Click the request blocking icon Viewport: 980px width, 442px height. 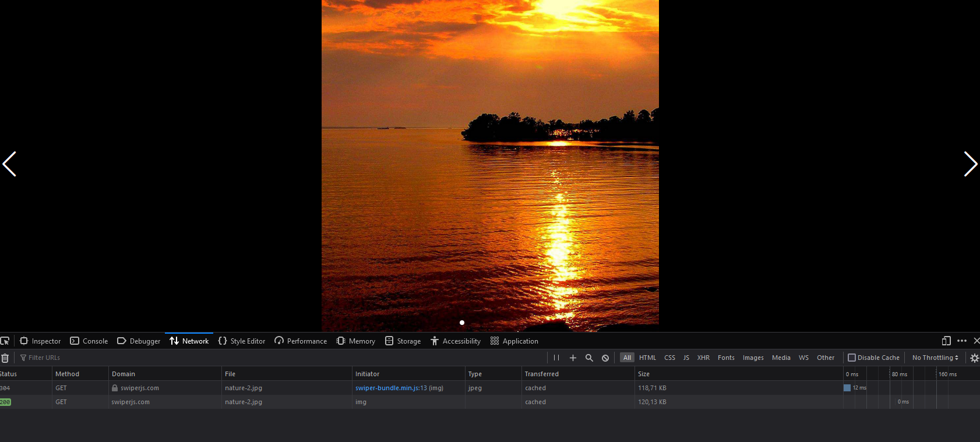click(x=605, y=358)
